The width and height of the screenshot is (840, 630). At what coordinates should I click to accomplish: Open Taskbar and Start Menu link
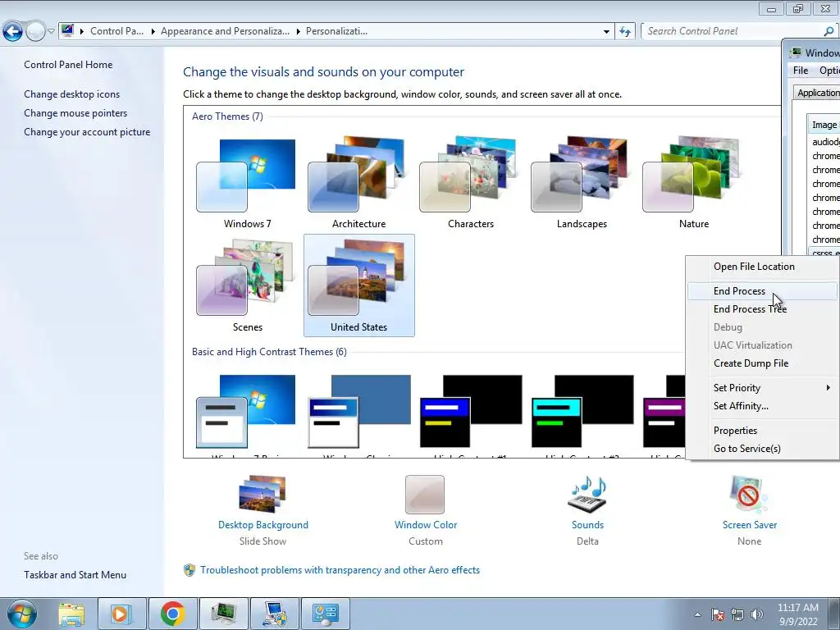point(75,575)
